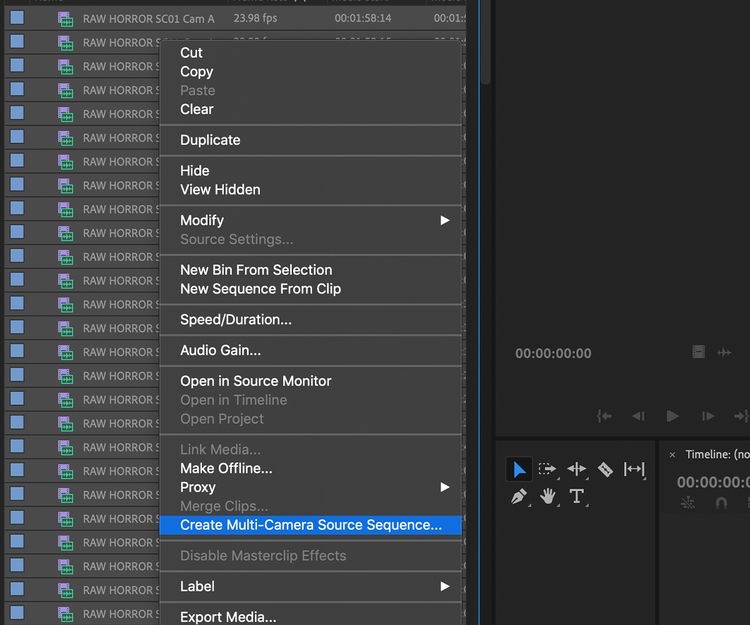Select the Hand tool
750x625 pixels.
click(548, 496)
